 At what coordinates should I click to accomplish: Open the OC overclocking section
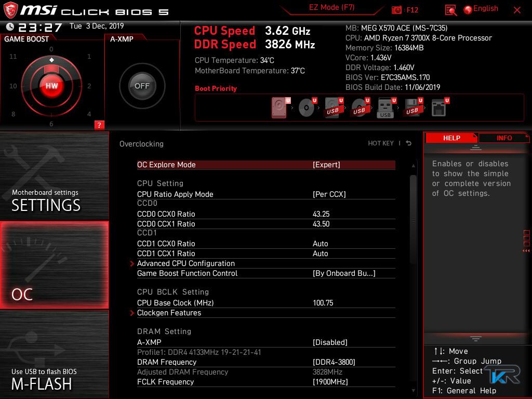tap(54, 265)
